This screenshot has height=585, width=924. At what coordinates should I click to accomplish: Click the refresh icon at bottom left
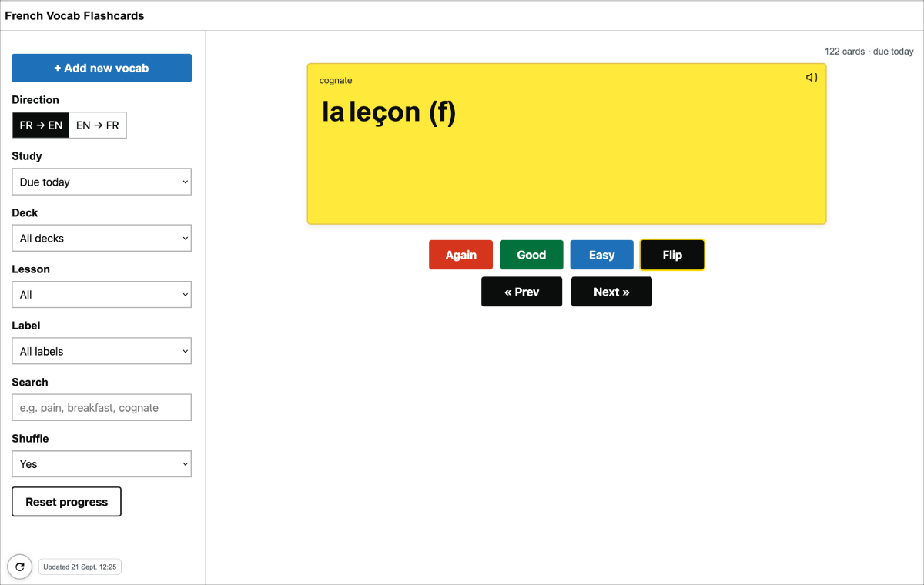19,567
